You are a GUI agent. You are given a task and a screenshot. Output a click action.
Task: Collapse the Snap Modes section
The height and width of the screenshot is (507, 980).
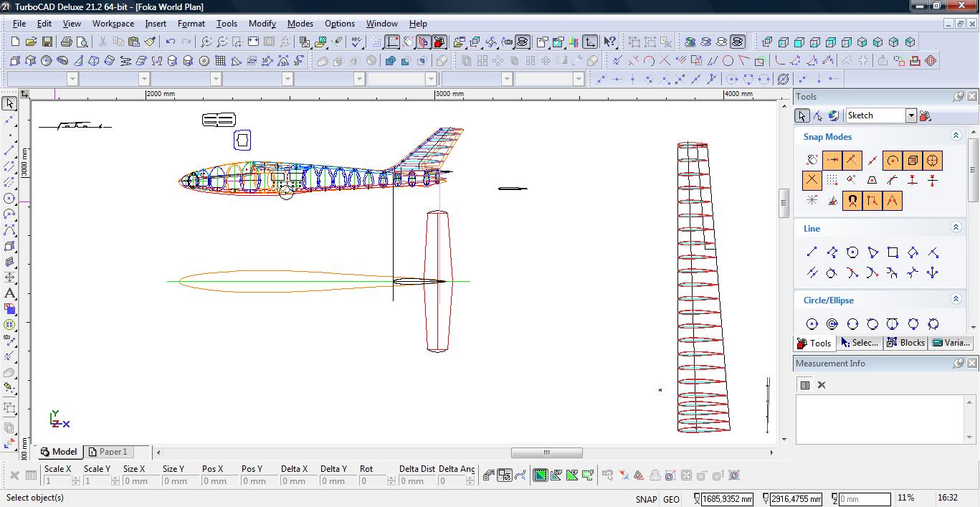tap(956, 136)
